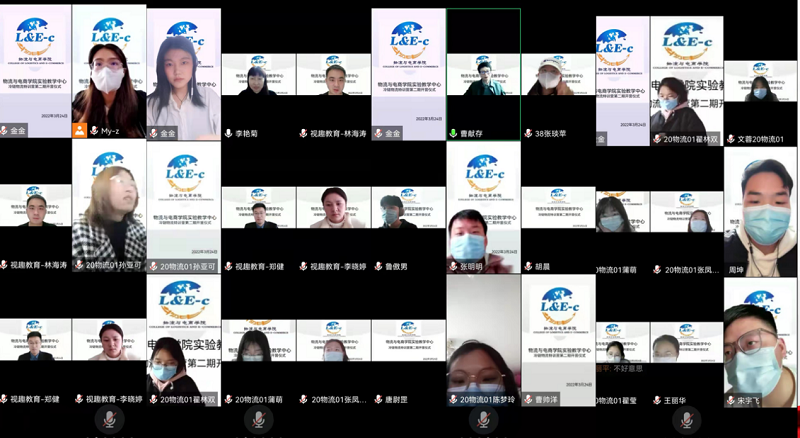Select the highlighted 曹献存 video tile
Screen dimensions: 800x438
click(483, 68)
